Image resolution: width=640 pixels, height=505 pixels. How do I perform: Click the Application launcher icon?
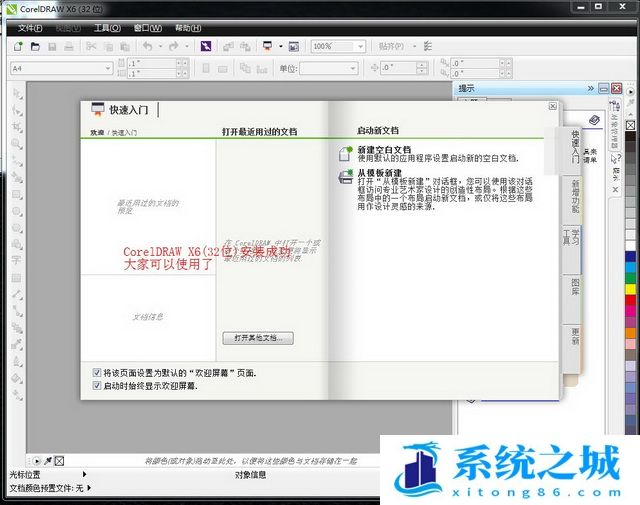pos(268,46)
